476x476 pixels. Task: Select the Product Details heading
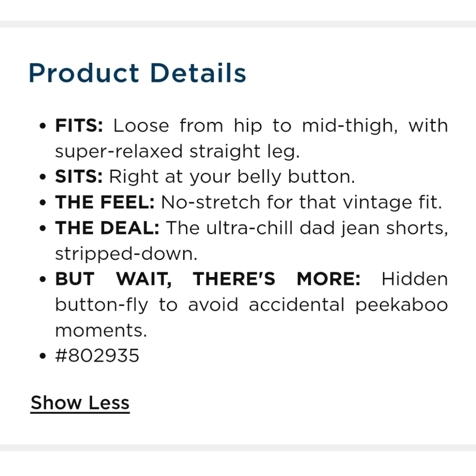137,73
